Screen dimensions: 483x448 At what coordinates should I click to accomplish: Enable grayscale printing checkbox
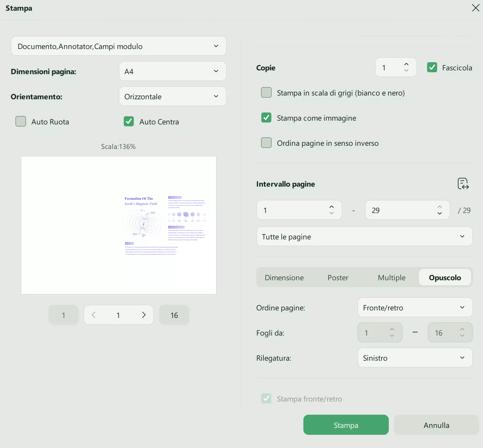pos(266,93)
